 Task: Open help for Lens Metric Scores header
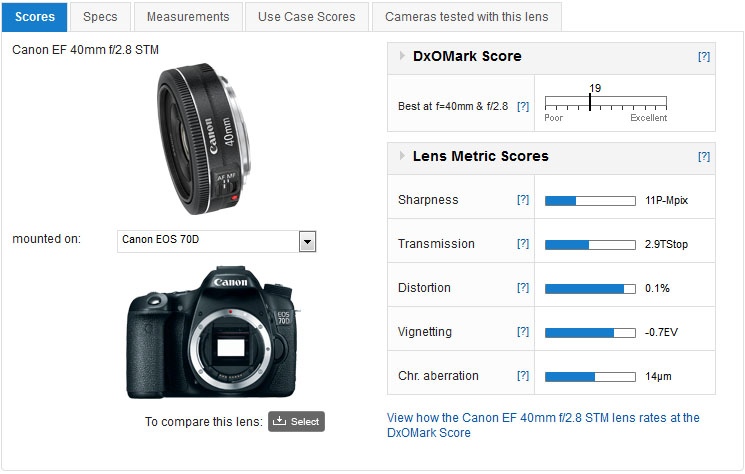[x=704, y=156]
